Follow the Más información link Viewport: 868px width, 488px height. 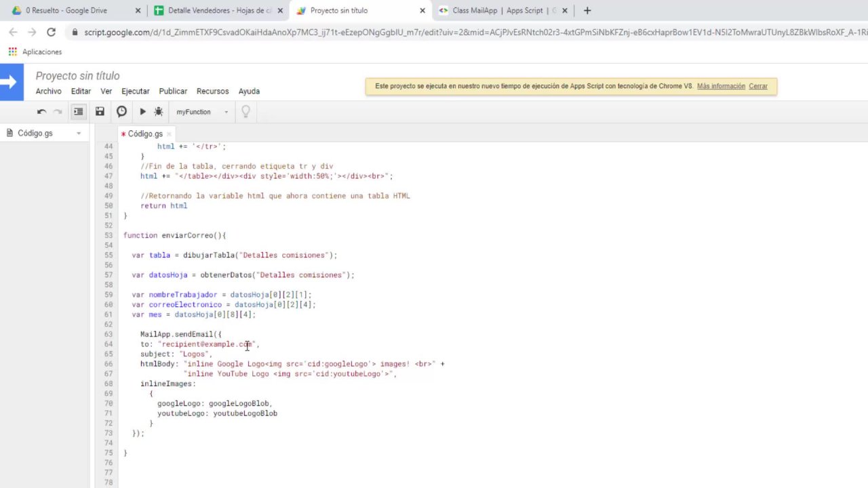click(721, 86)
